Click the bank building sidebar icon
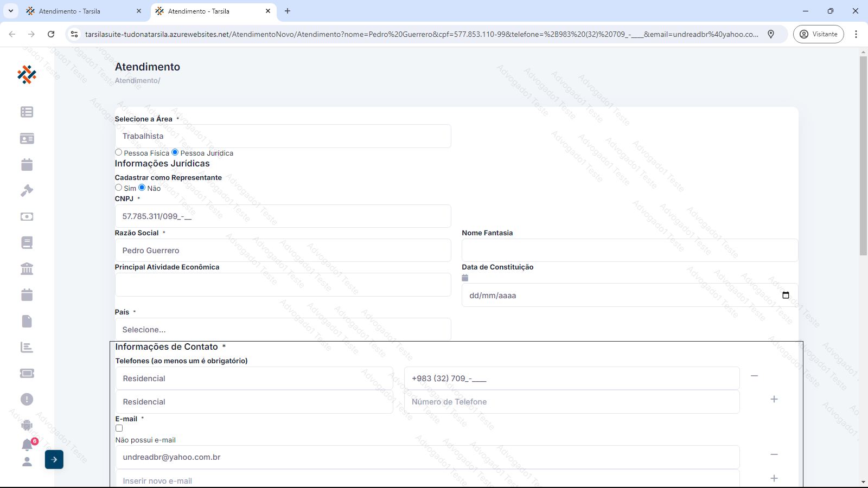The image size is (868, 488). (27, 269)
